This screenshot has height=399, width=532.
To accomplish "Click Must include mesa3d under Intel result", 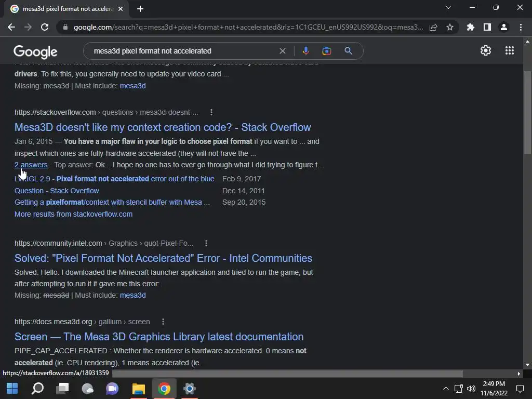I will 132,295.
